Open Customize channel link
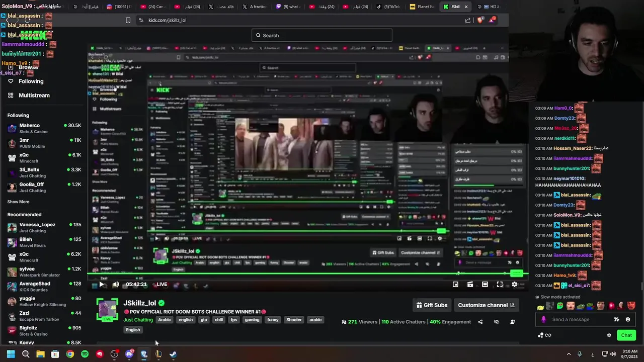 pyautogui.click(x=486, y=305)
